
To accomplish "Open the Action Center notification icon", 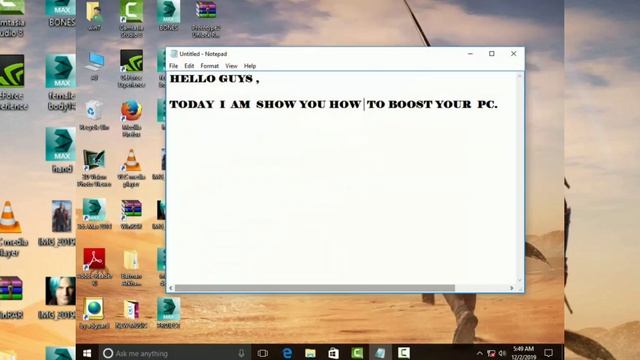I will pyautogui.click(x=549, y=353).
